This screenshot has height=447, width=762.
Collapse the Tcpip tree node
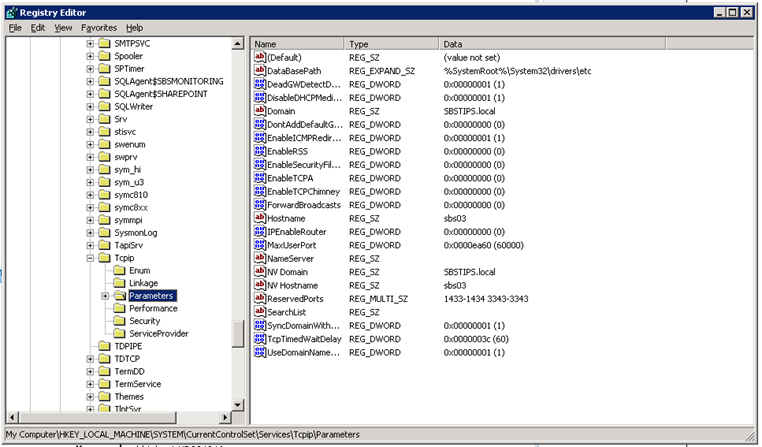(x=90, y=258)
